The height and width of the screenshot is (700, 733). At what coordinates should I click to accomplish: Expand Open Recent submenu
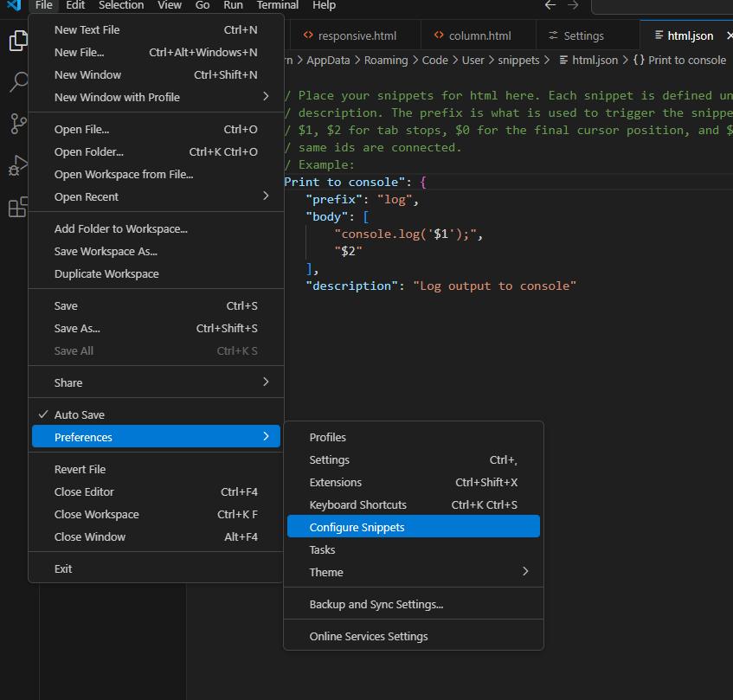156,196
